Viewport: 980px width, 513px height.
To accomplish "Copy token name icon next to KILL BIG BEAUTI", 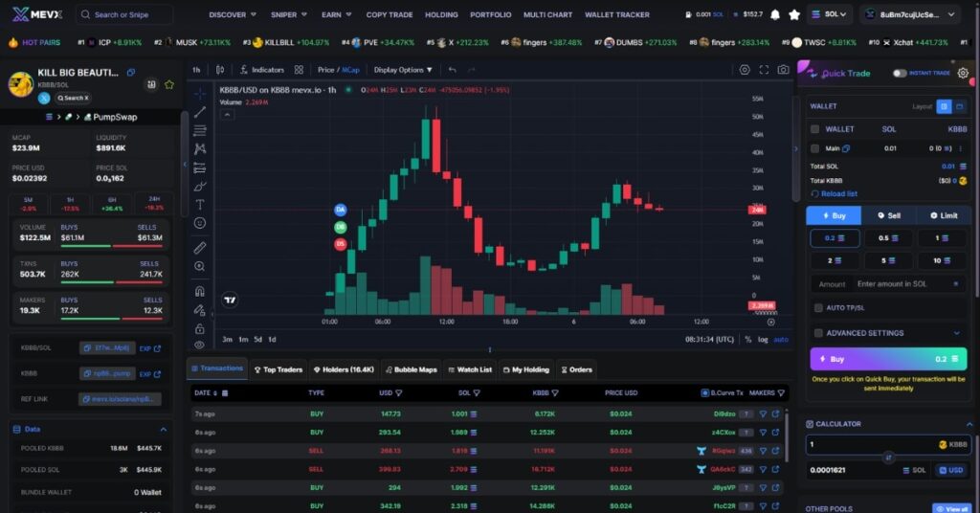I will click(x=130, y=73).
